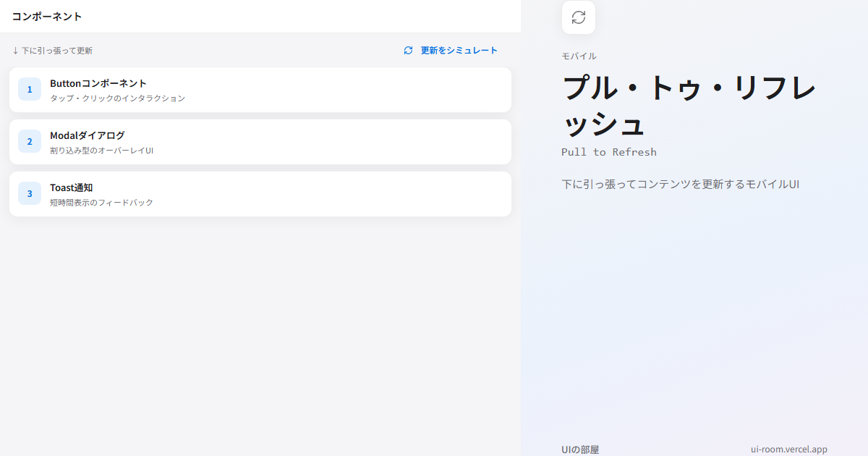The height and width of the screenshot is (456, 868).
Task: Click the number 3 badge on the Toast card
Action: tap(30, 193)
